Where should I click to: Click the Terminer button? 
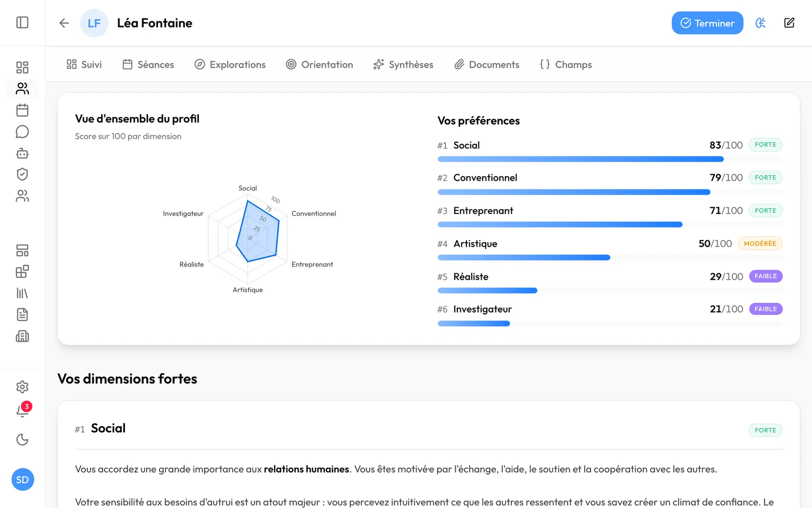[707, 23]
